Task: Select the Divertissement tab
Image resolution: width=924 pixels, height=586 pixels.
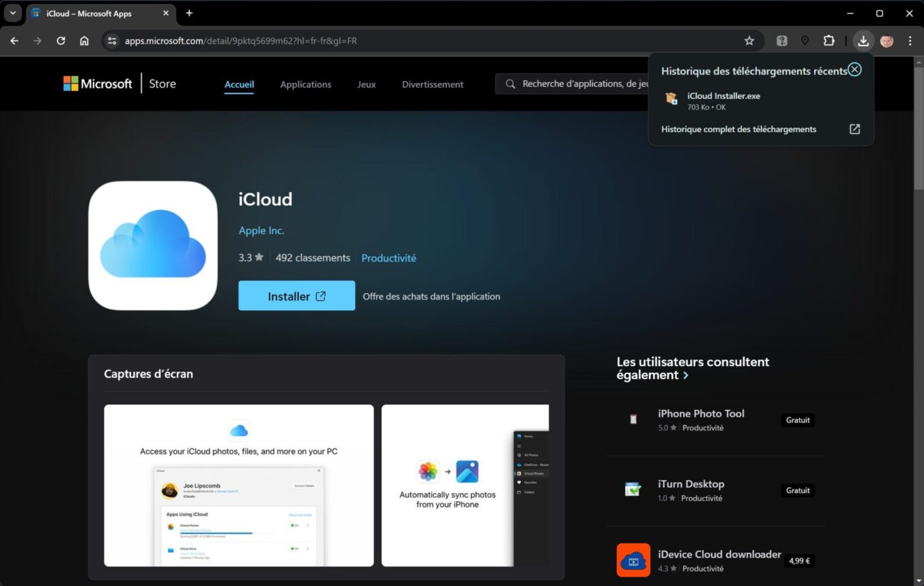Action: [433, 84]
